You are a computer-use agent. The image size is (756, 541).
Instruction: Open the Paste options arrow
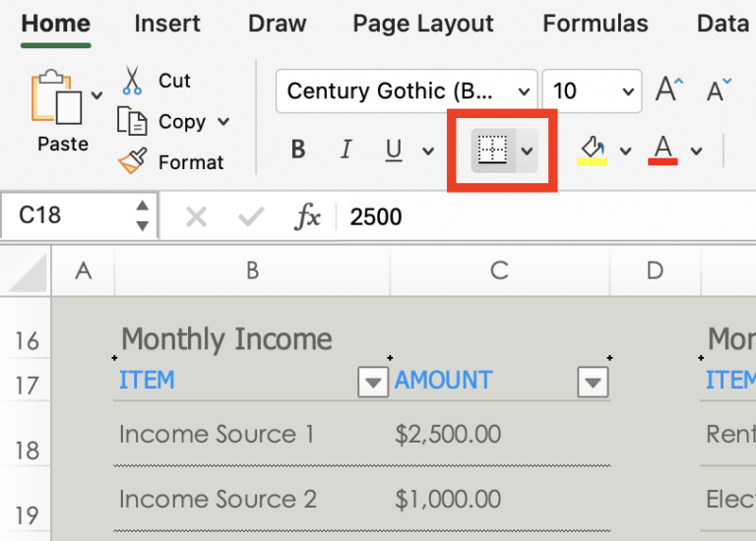coord(96,94)
